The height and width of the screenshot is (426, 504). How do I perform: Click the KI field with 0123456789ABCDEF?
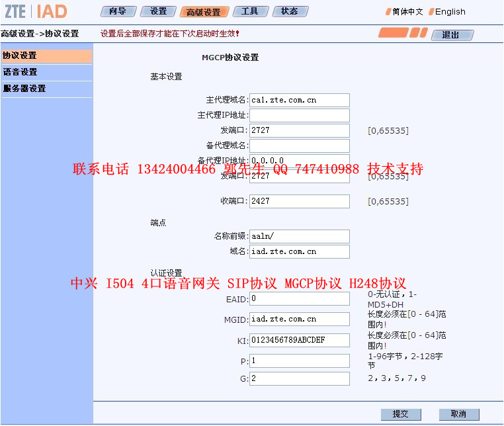click(300, 340)
